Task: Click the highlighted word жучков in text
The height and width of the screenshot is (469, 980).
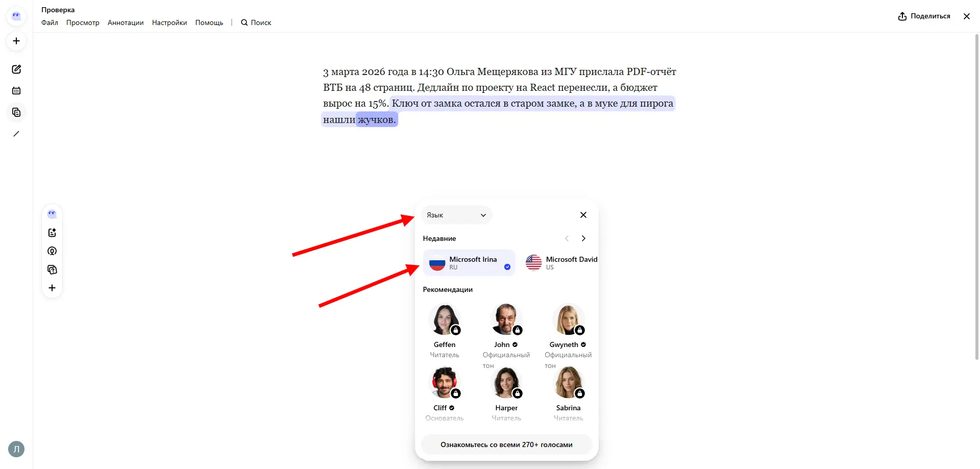Action: point(377,119)
